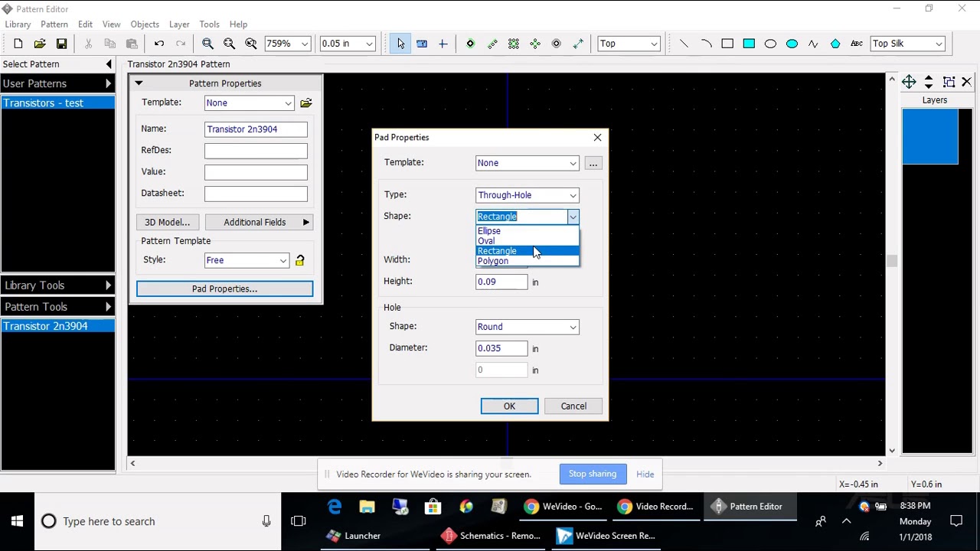Create a new pattern library file

[x=18, y=44]
